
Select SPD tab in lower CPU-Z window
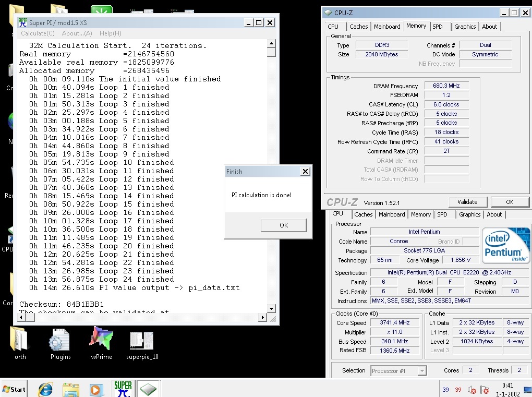pos(442,214)
